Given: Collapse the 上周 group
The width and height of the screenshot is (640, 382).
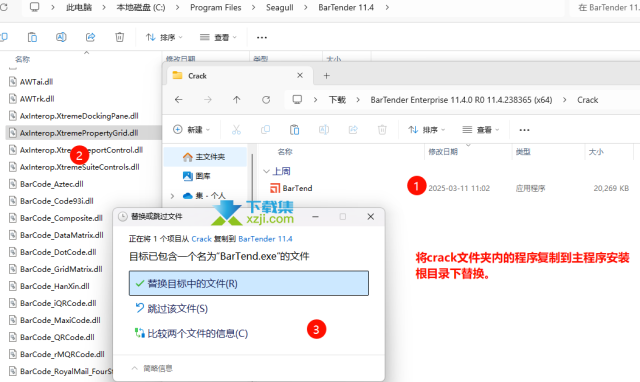Looking at the screenshot, I should point(267,171).
